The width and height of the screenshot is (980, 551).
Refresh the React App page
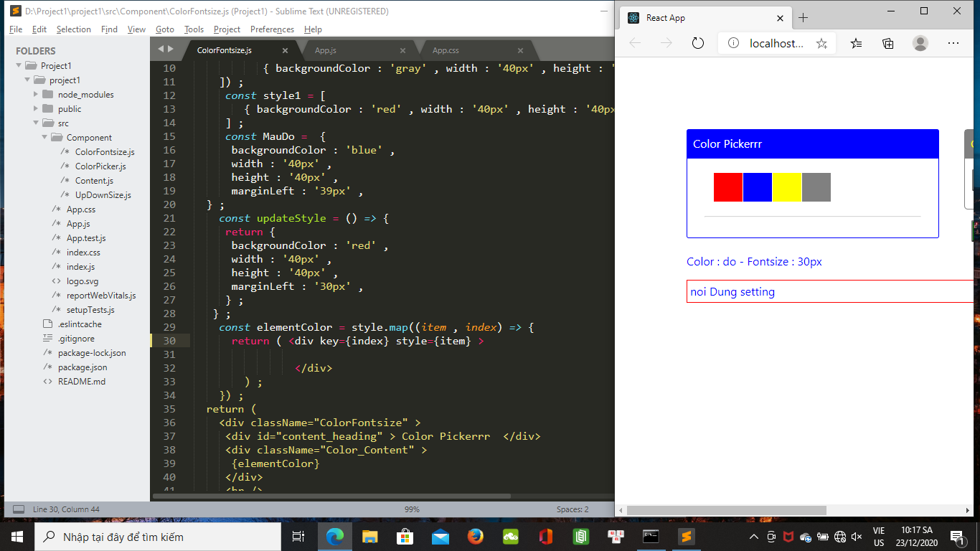click(x=697, y=43)
